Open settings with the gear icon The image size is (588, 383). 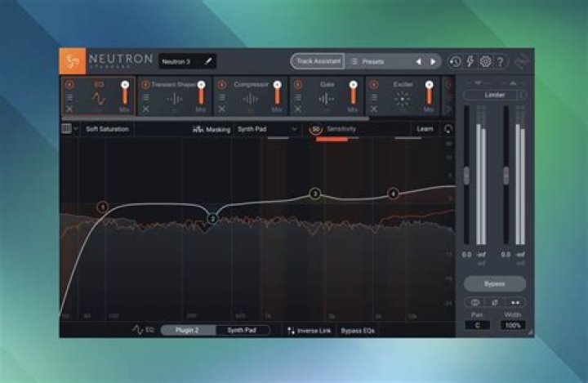(x=485, y=61)
